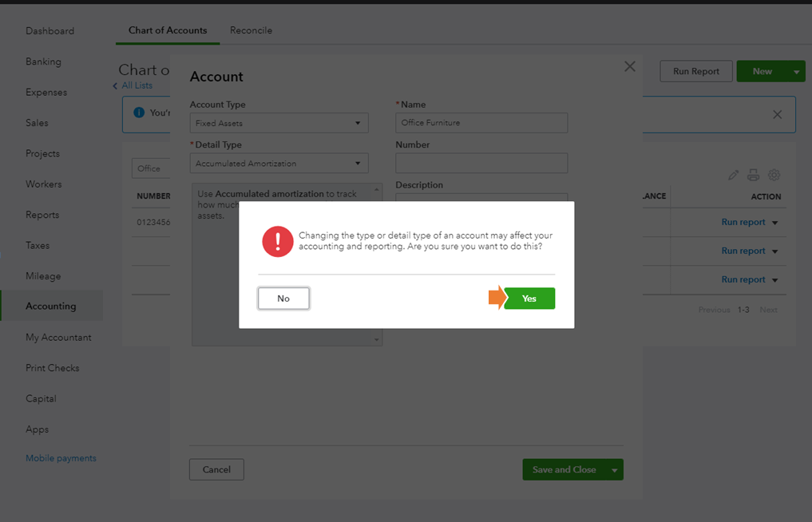Open Workers in the sidebar

43,184
